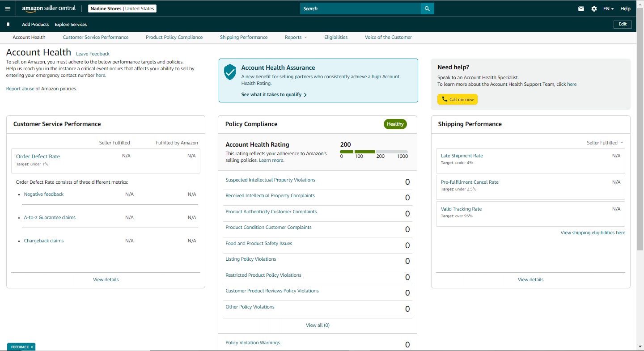This screenshot has height=351, width=644.
Task: Open the A-to-z Guarantee claims link
Action: pyautogui.click(x=50, y=217)
